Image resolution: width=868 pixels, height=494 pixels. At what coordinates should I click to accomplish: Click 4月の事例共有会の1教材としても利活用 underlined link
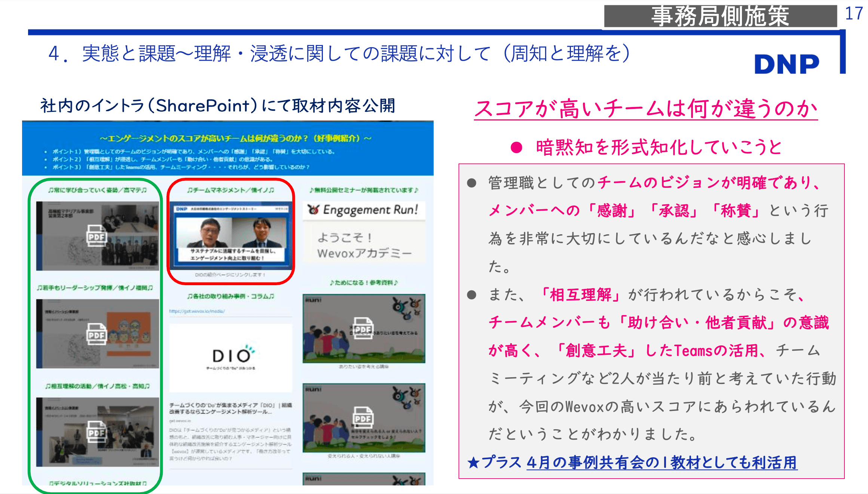tap(661, 463)
